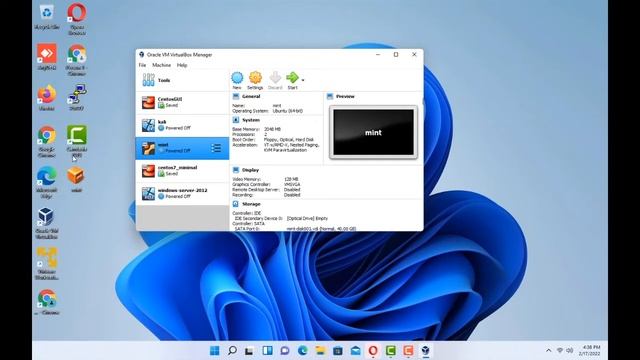Open the Machine menu
The width and height of the screenshot is (640, 360).
[162, 65]
